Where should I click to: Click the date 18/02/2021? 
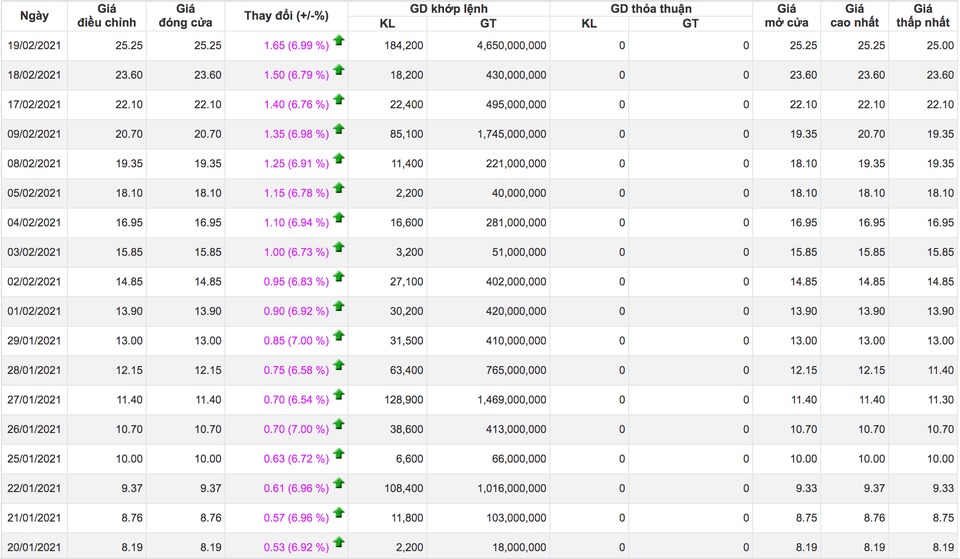[34, 75]
